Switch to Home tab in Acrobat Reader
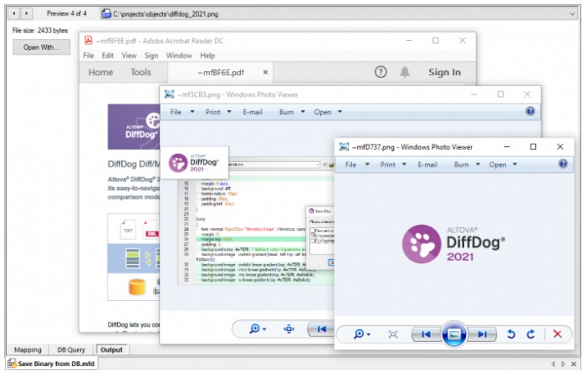This screenshot has height=376, width=588. (x=100, y=73)
